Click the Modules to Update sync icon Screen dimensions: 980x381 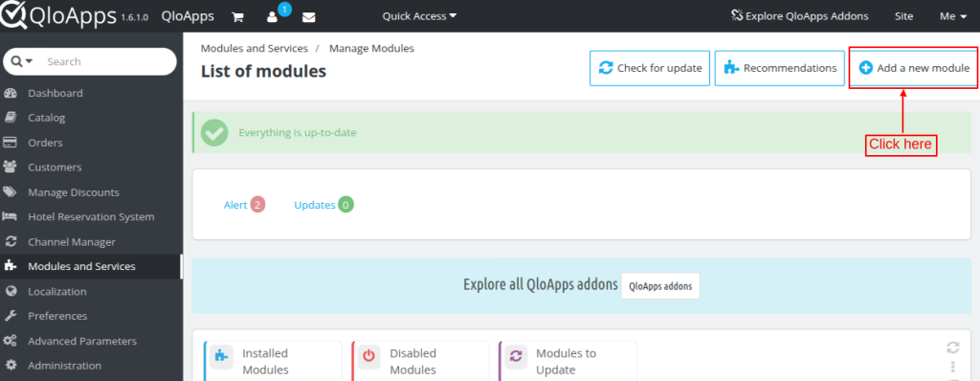tap(516, 355)
